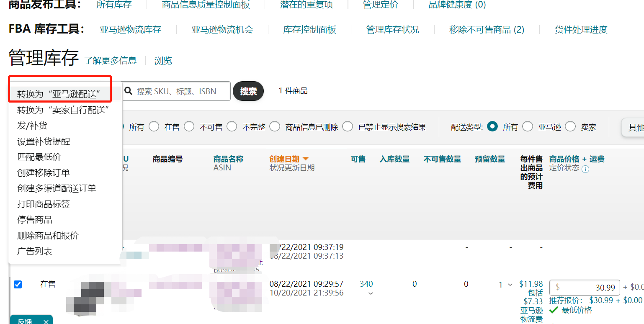Open 商品信息质量控制面板 link
644x324 pixels.
[206, 5]
